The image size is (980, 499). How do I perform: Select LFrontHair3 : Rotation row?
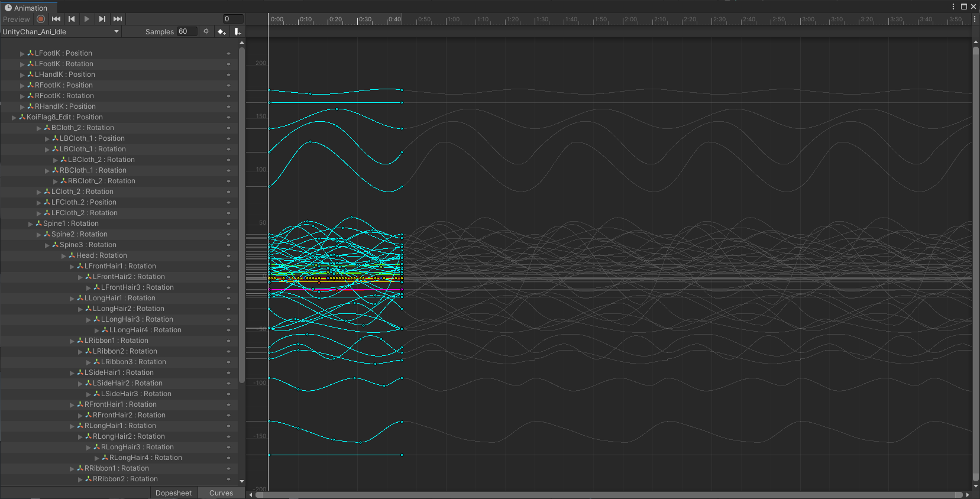[x=119, y=287]
